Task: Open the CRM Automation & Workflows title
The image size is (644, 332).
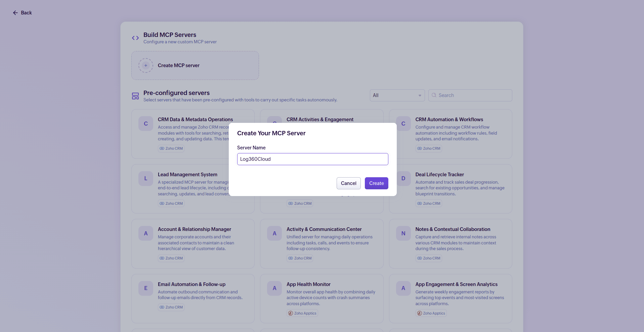Action: pos(449,120)
